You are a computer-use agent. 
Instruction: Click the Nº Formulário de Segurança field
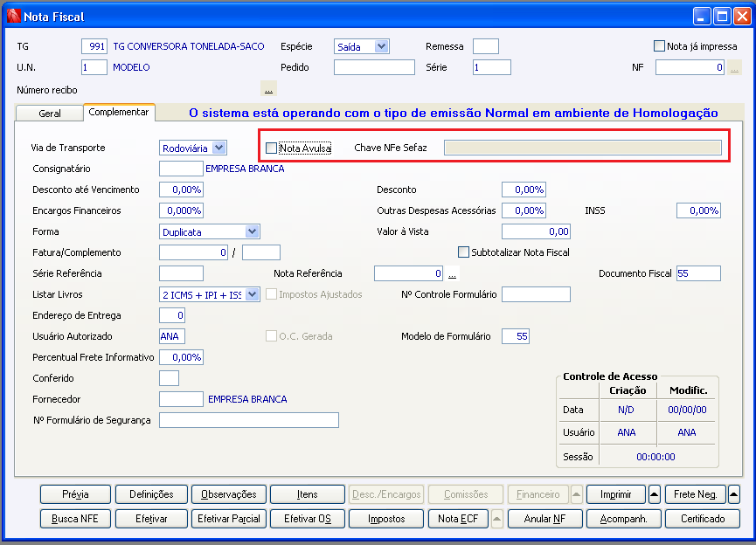249,420
